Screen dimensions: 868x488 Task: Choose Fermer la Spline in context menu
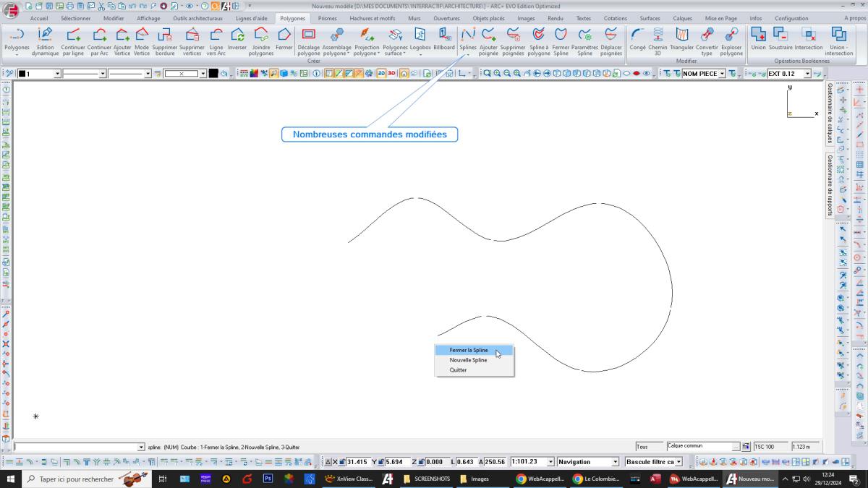tap(469, 350)
